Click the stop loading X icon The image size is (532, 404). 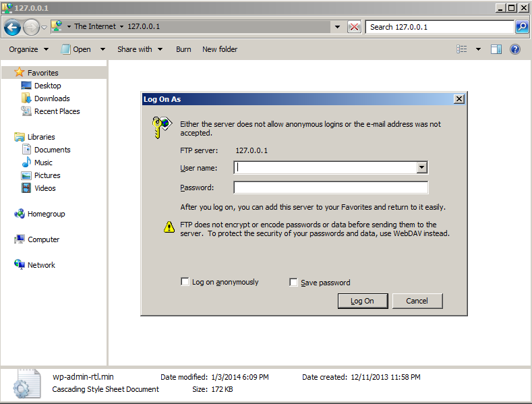point(354,27)
